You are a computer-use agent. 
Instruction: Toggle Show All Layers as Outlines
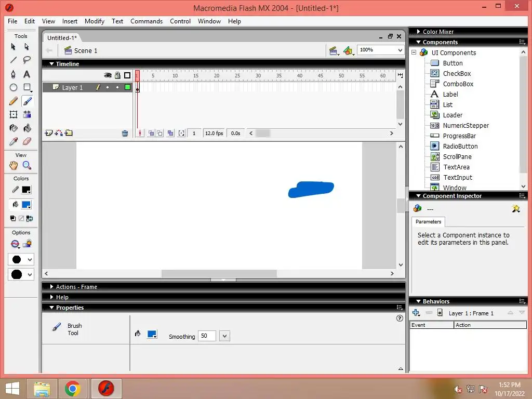(127, 75)
